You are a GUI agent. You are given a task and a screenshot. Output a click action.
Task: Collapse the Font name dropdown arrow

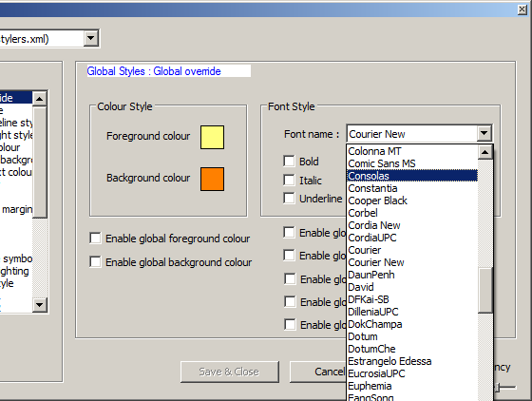(x=484, y=133)
